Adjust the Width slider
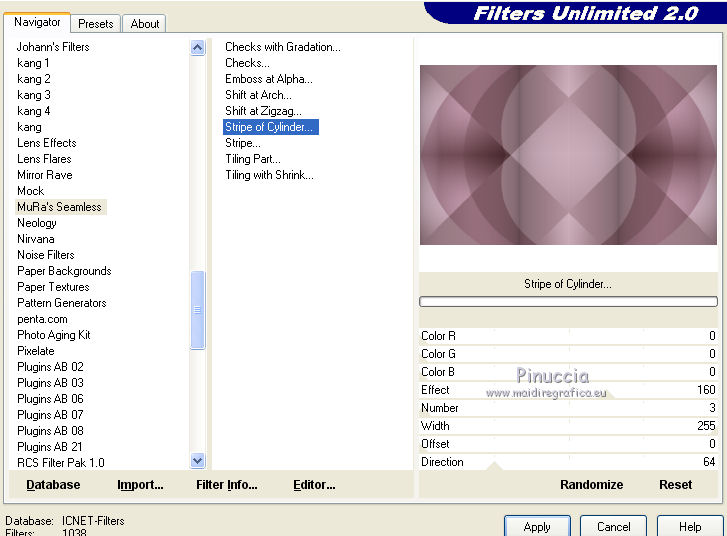The width and height of the screenshot is (727, 536). 568,426
